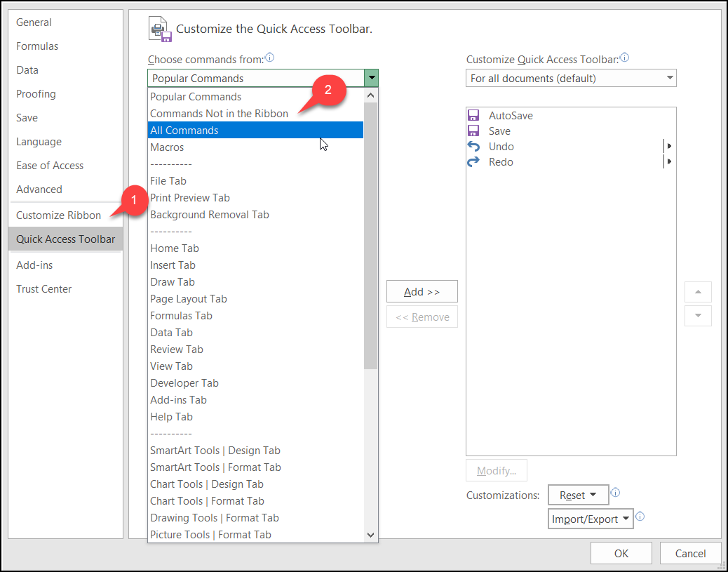Click the AutoSave icon in toolbar list
This screenshot has height=572, width=728.
coord(473,116)
